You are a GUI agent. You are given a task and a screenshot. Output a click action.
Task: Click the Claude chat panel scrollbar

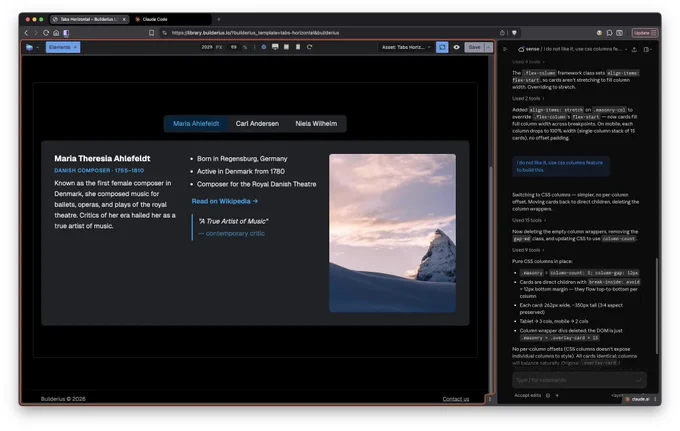point(657,306)
